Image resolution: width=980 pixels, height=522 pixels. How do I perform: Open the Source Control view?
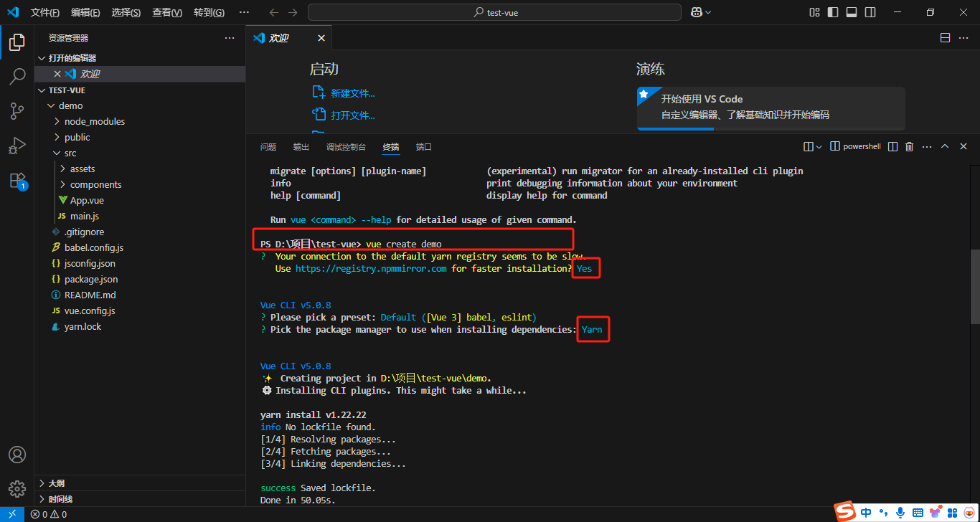click(17, 111)
